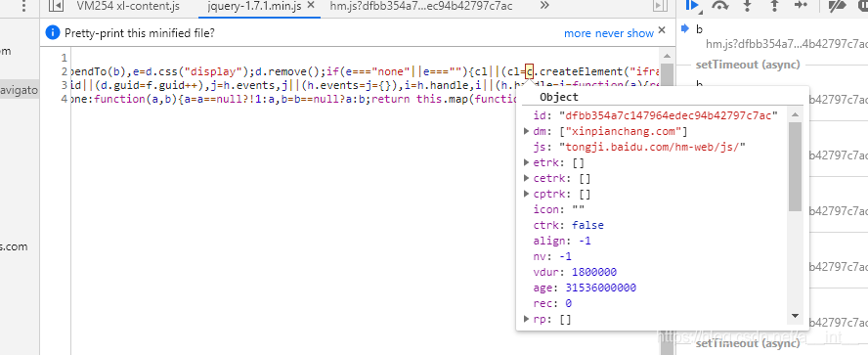Resume script execution in the debugger
868x355 pixels.
tap(692, 5)
